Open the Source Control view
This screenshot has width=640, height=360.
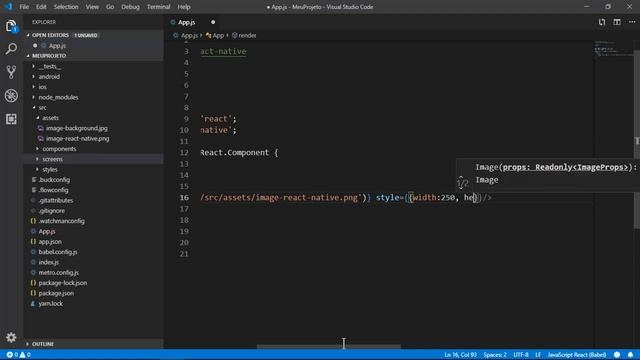click(x=11, y=72)
